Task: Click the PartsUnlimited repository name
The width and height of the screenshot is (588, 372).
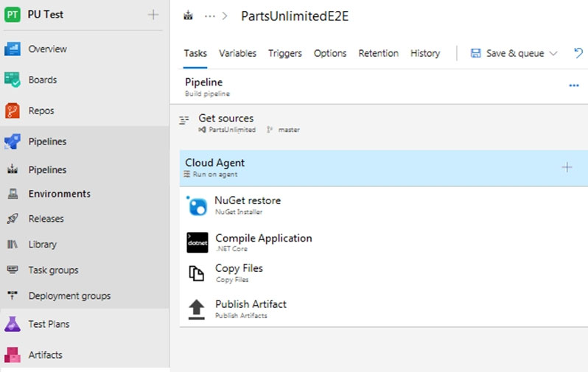Action: point(232,130)
